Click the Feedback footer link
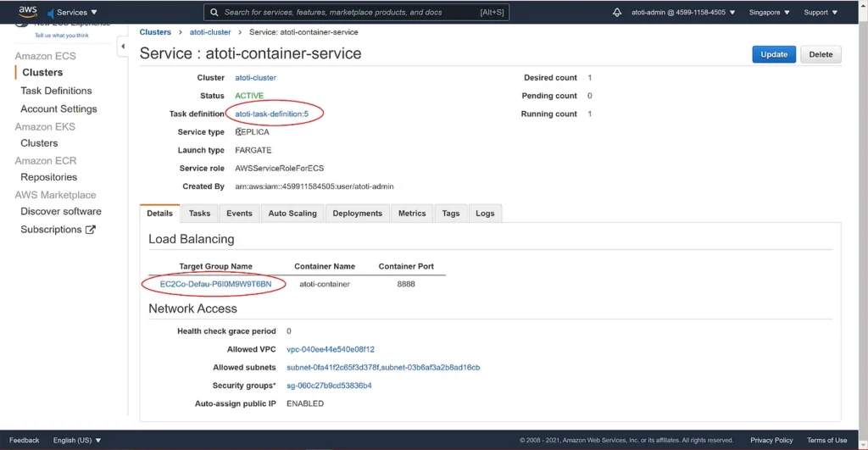This screenshot has width=868, height=450. coord(25,441)
